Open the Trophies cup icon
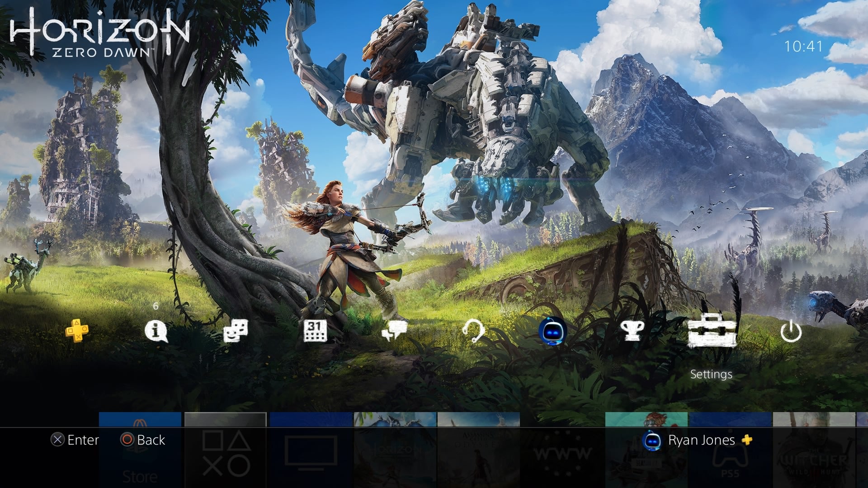The height and width of the screenshot is (488, 868). [632, 331]
